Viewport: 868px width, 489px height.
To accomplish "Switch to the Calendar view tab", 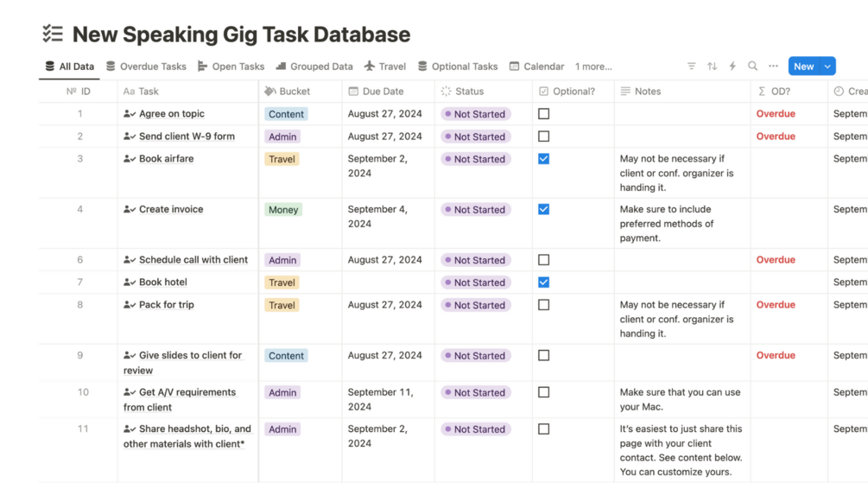I will (536, 67).
